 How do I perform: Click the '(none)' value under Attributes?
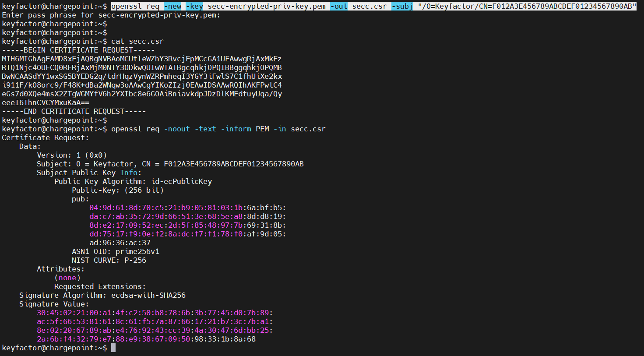tap(67, 278)
